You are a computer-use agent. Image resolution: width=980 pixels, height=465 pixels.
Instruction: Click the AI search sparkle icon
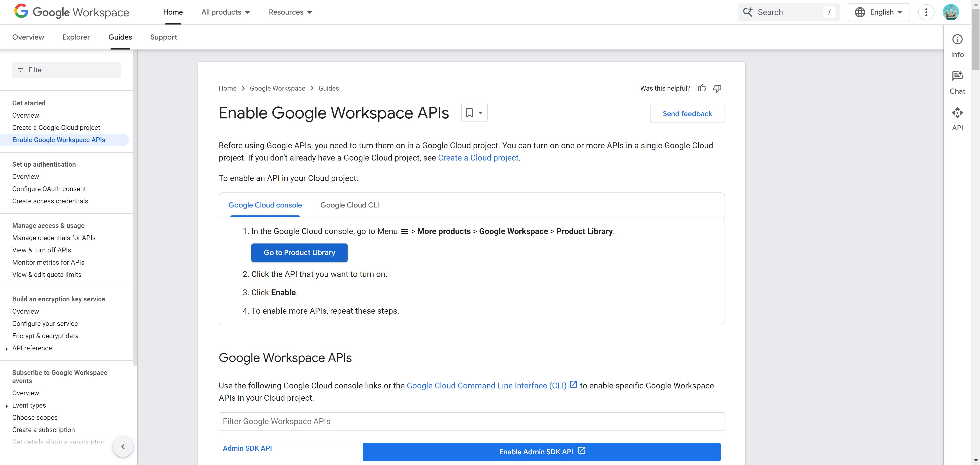(748, 12)
